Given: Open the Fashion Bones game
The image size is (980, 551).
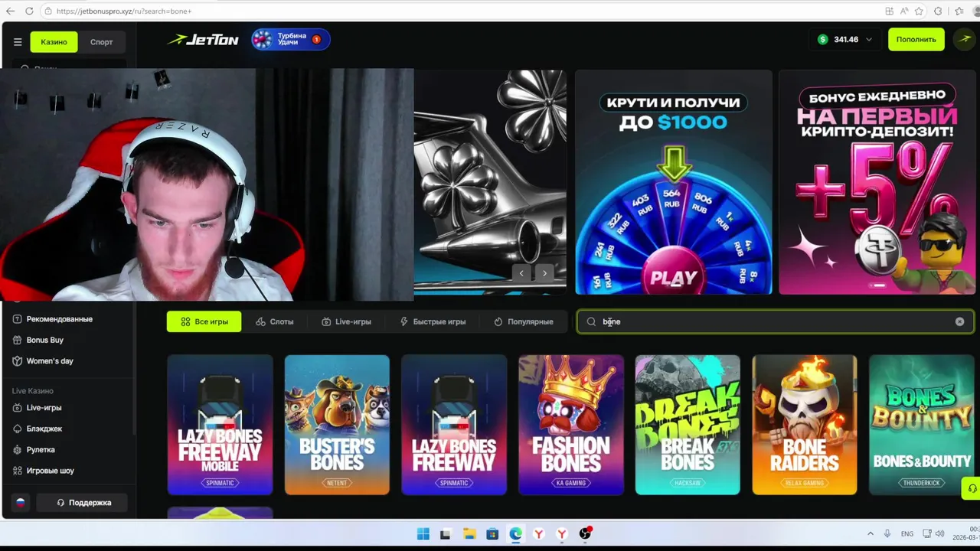Looking at the screenshot, I should coord(571,425).
